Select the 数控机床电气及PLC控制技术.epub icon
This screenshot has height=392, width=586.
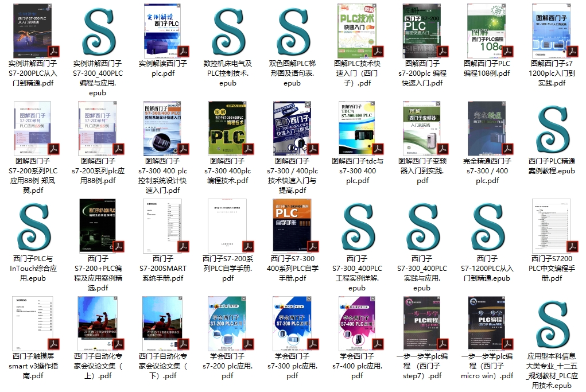[x=227, y=32]
